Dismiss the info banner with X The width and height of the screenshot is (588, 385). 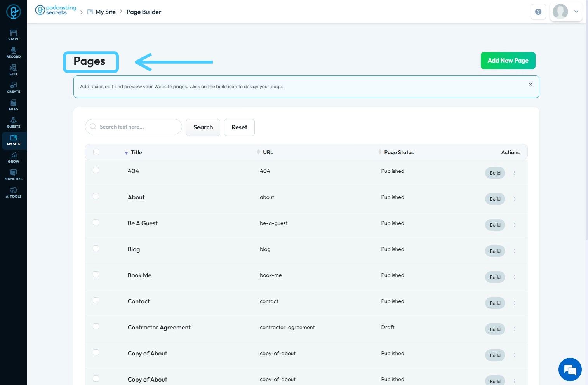(x=530, y=84)
